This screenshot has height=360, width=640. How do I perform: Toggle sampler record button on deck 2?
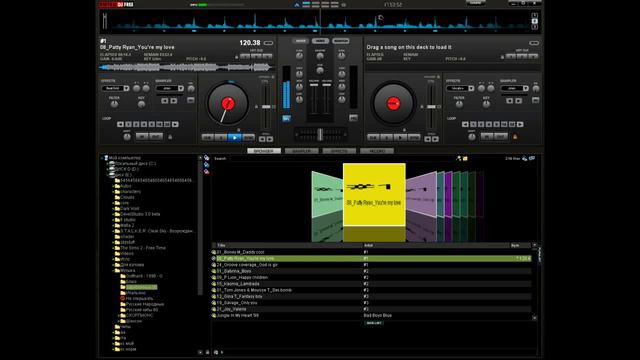[x=536, y=100]
